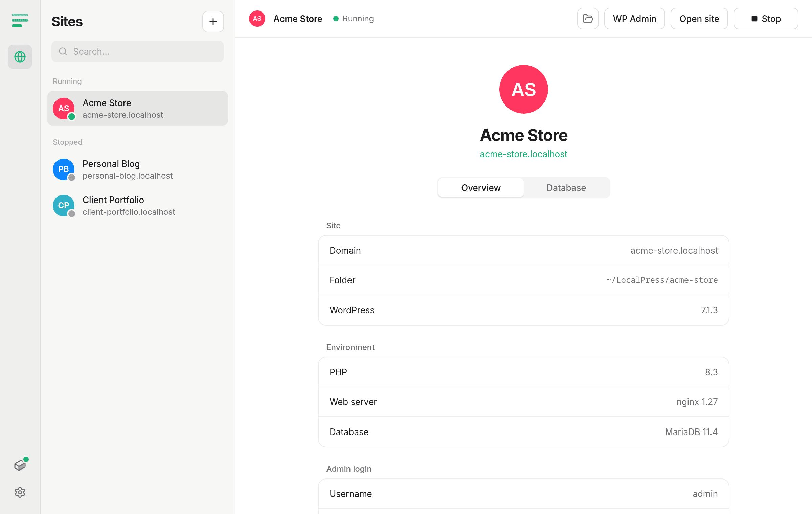Open the settings gear icon
The height and width of the screenshot is (514, 812).
coord(20,492)
